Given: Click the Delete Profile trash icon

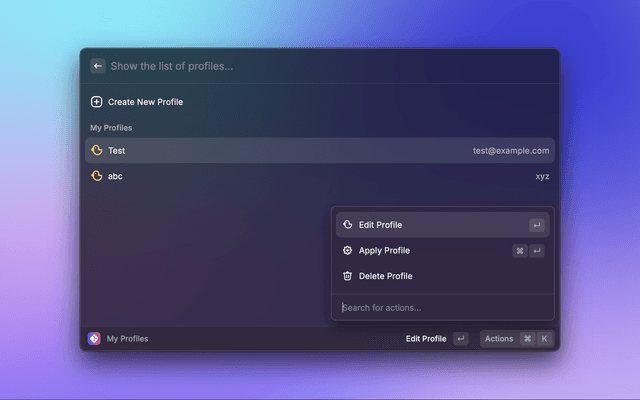Looking at the screenshot, I should click(347, 276).
